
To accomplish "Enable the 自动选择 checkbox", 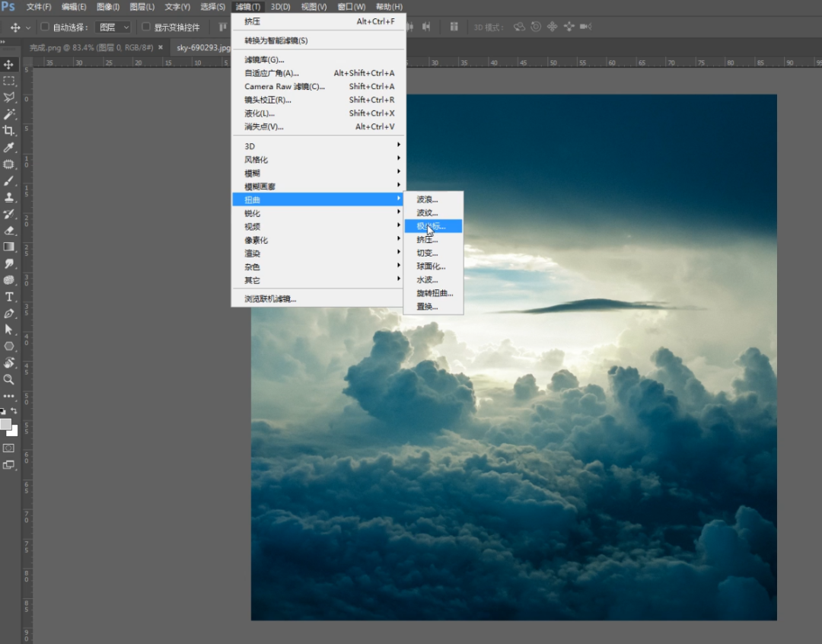I will [x=45, y=27].
